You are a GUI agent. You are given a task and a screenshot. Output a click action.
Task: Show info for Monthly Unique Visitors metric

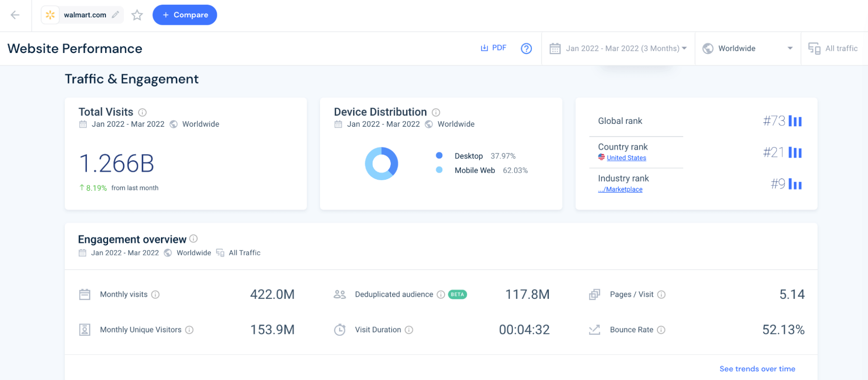coord(189,330)
